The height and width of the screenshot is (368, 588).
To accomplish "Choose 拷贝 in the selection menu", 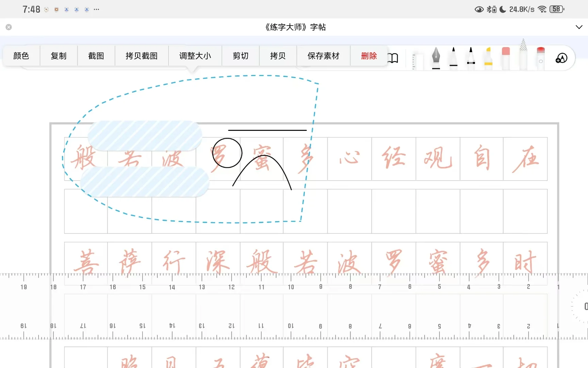I will point(278,56).
